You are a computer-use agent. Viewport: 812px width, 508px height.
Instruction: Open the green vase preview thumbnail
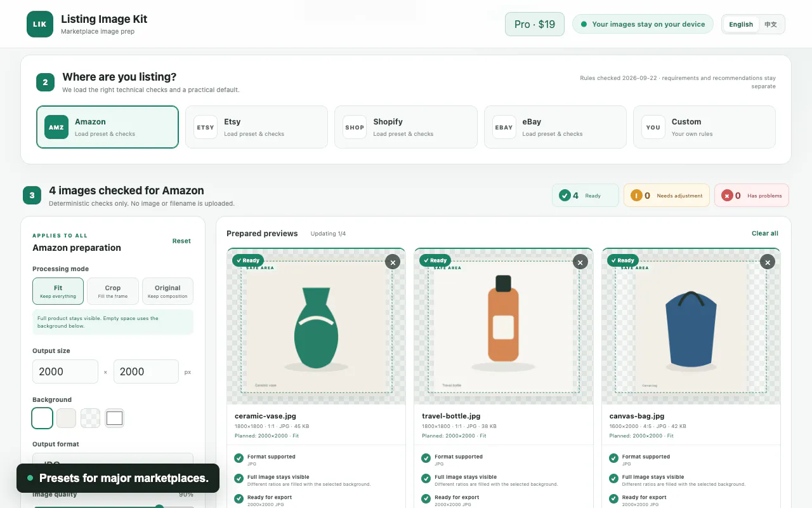(316, 326)
